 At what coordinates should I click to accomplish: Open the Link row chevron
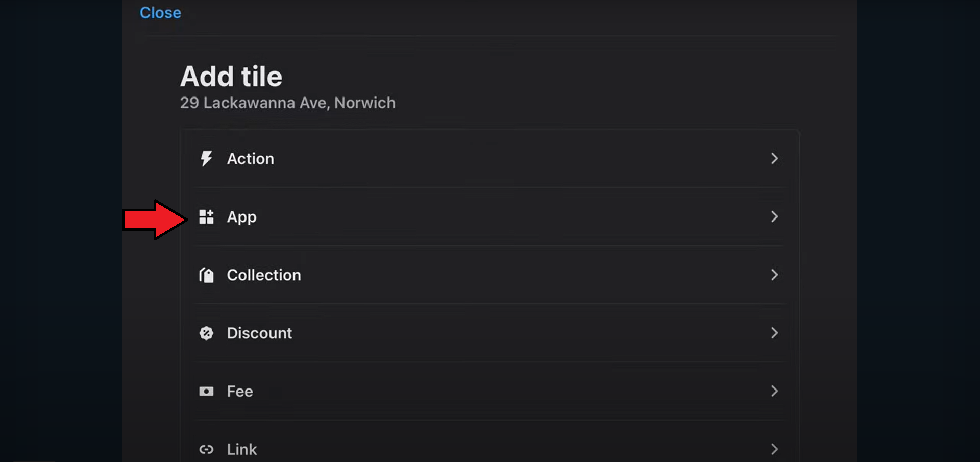click(774, 449)
